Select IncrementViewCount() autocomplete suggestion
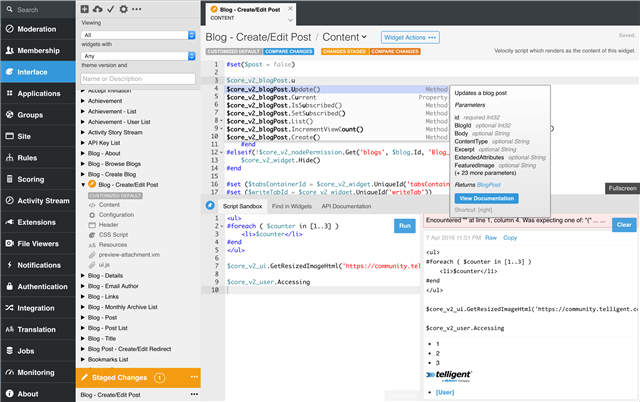The width and height of the screenshot is (640, 402). click(337, 129)
